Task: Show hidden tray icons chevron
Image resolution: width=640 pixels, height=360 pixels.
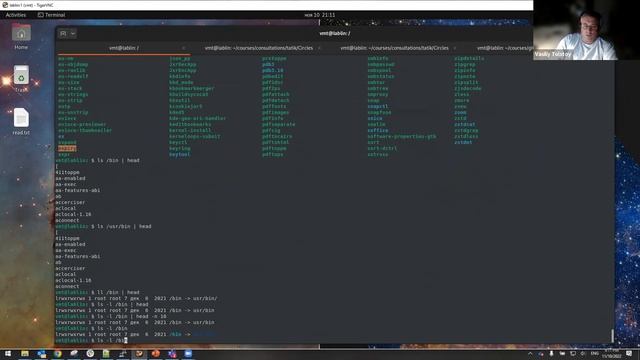Action: (530, 353)
